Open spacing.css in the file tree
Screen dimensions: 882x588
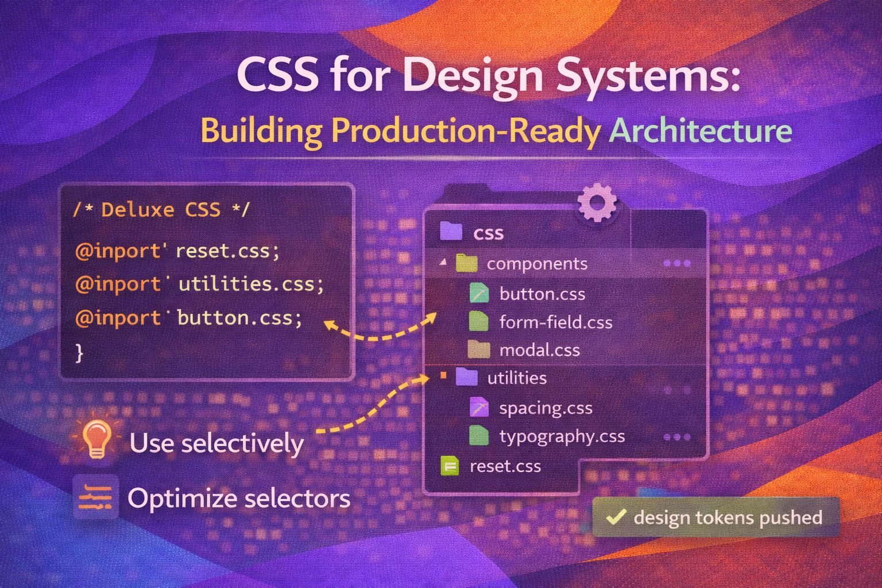coord(546,408)
